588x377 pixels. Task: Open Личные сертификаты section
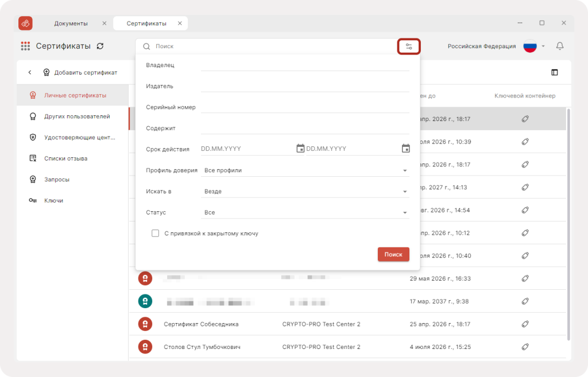click(x=73, y=95)
